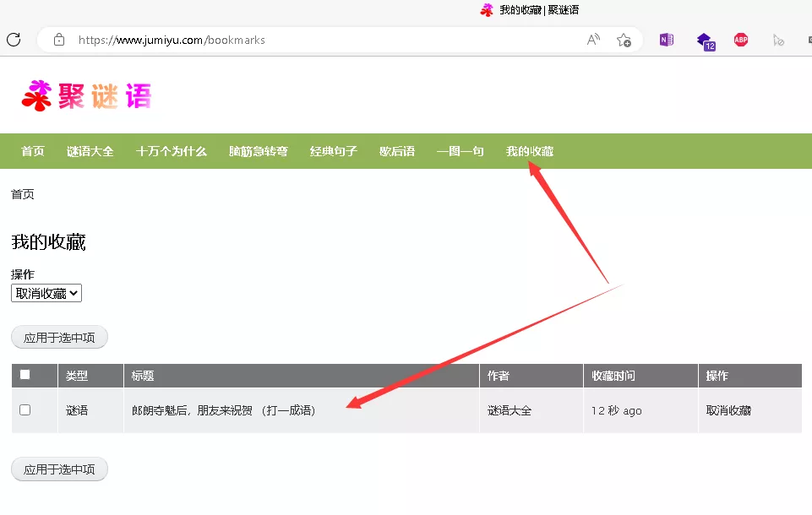Click the site information lock icon
The width and height of the screenshot is (812, 515).
(58, 39)
